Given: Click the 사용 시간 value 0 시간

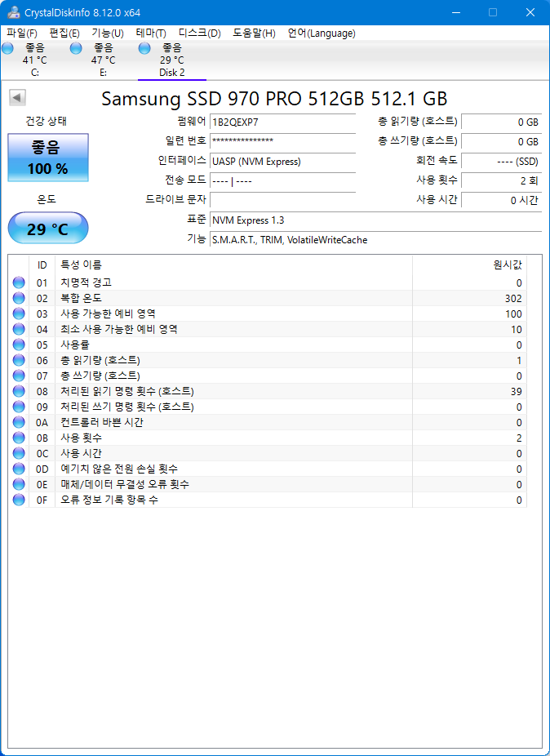Looking at the screenshot, I should [502, 199].
